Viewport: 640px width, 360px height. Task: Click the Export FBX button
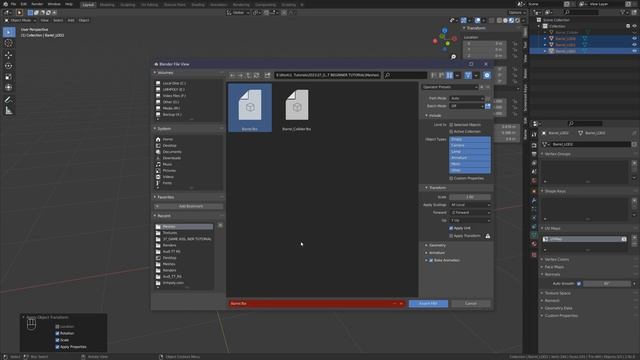tap(428, 304)
